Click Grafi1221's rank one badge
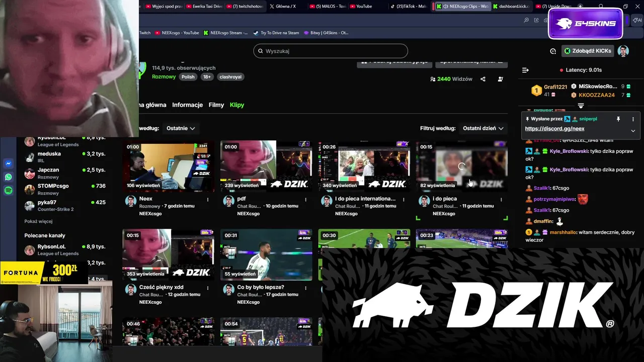The height and width of the screenshot is (362, 644). click(x=536, y=90)
